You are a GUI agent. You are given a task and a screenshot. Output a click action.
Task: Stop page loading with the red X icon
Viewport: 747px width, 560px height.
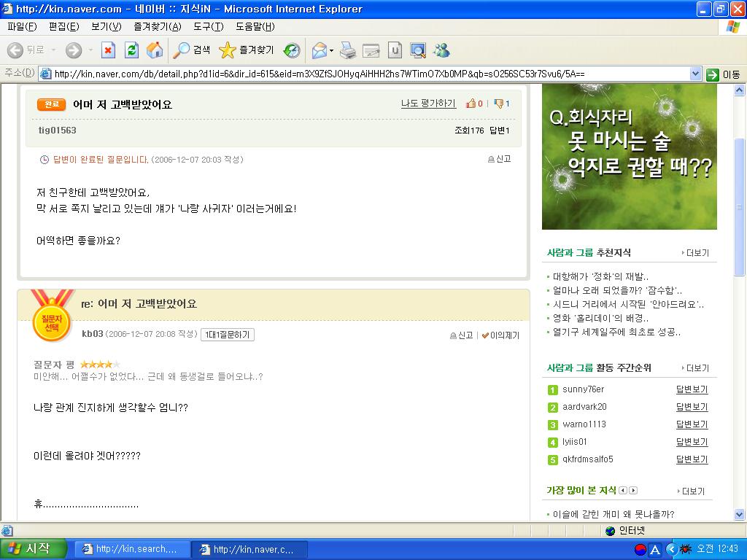108,50
